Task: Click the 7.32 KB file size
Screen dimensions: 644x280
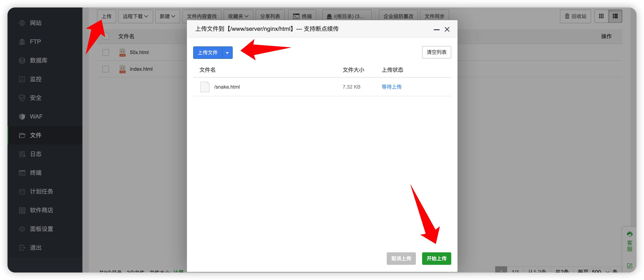Action: pos(351,87)
